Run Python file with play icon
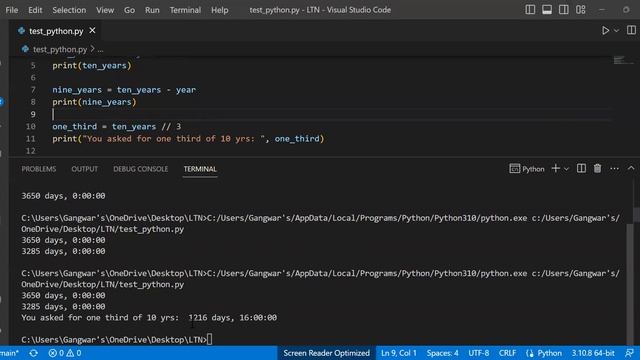Screen dimensions: 640x360 click(x=605, y=31)
